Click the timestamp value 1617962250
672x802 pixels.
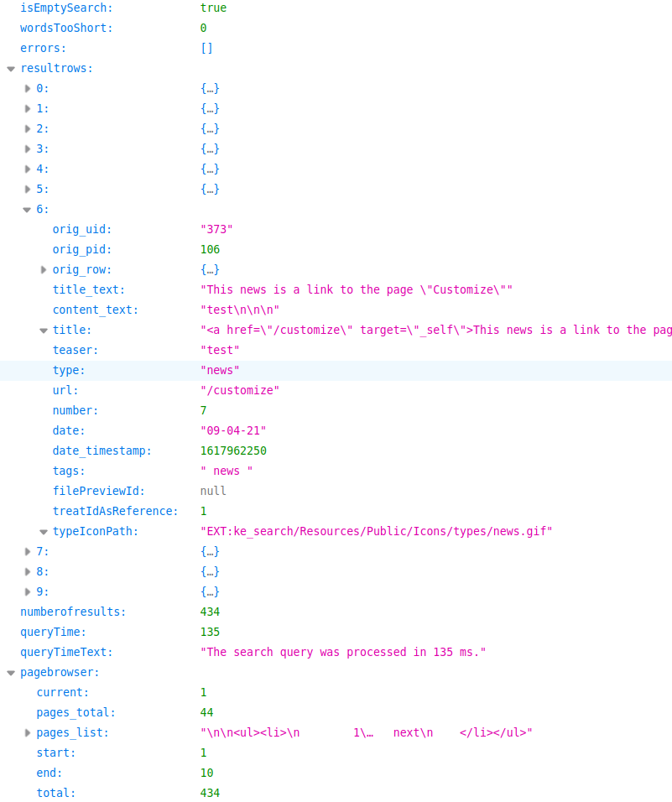click(233, 451)
